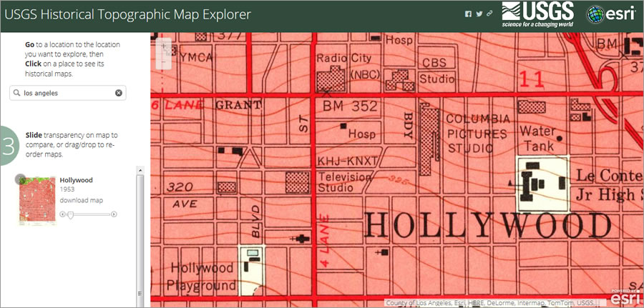This screenshot has height=308, width=644.
Task: Click the 'USGS Historical Topographic Map Explorer' title
Action: tap(128, 15)
